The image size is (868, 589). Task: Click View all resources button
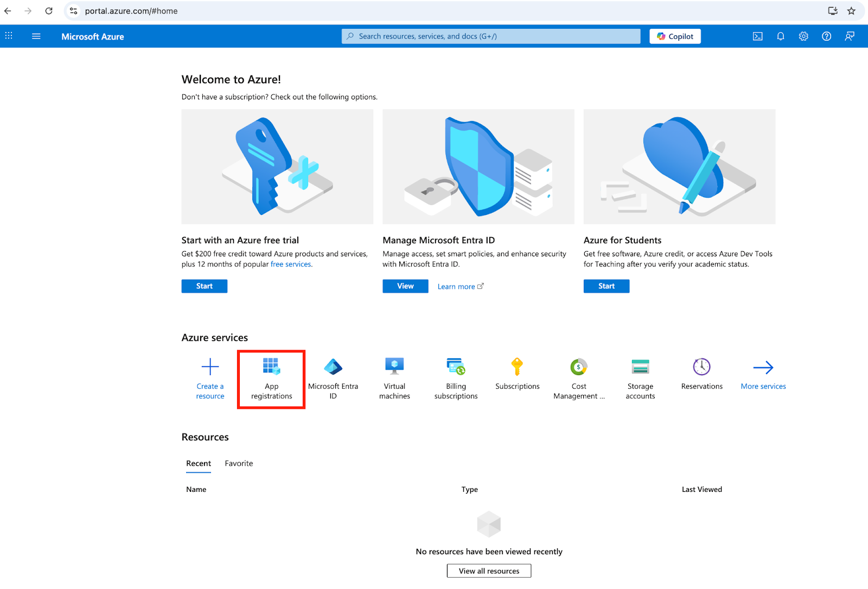pyautogui.click(x=489, y=571)
